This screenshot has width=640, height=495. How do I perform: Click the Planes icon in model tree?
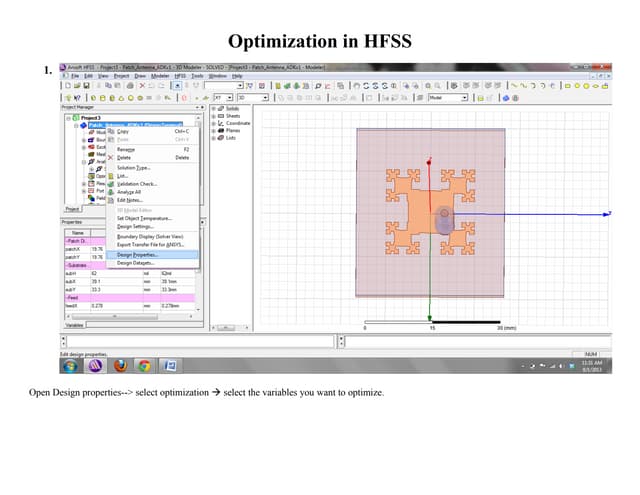click(221, 130)
